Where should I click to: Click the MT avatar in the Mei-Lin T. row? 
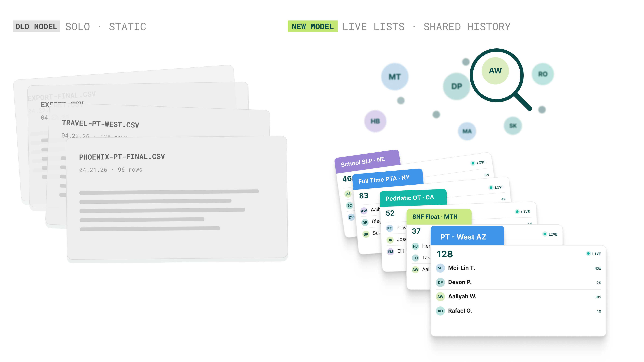click(440, 268)
